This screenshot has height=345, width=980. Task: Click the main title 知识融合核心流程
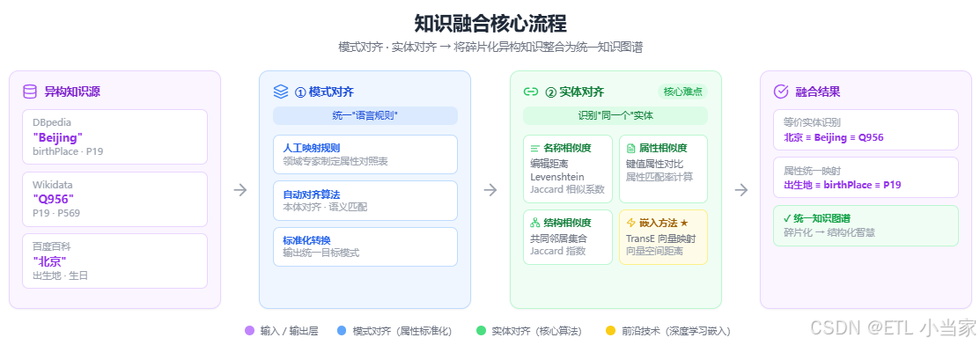[490, 23]
